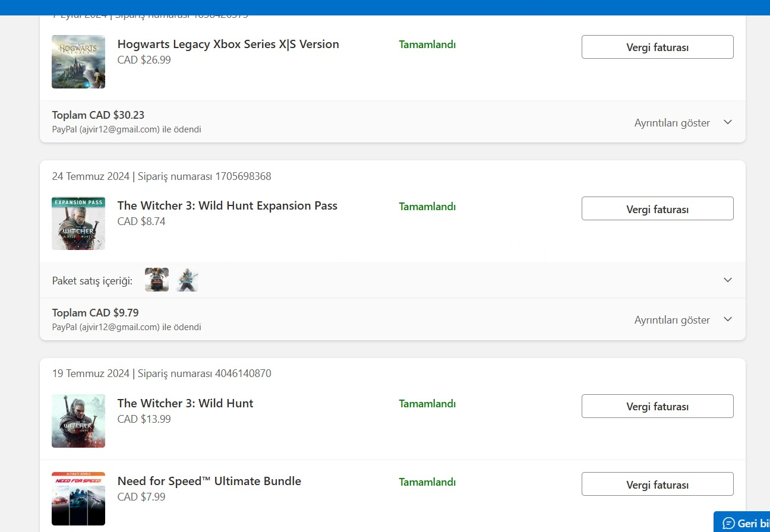Screen dimensions: 770x532
Task: Click the first bundle content icon in Paket satış içeriği
Action: [157, 280]
